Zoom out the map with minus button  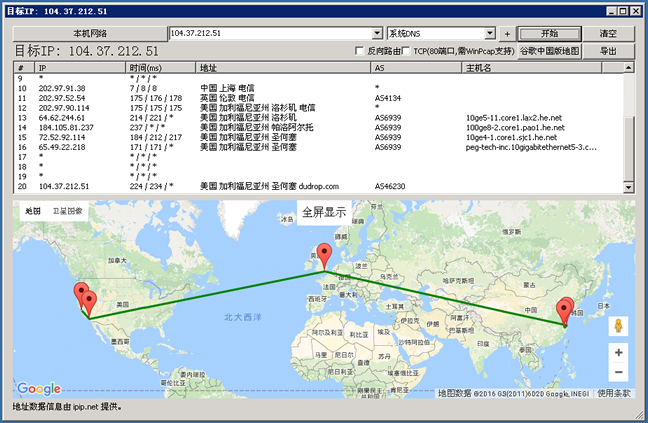(x=619, y=373)
